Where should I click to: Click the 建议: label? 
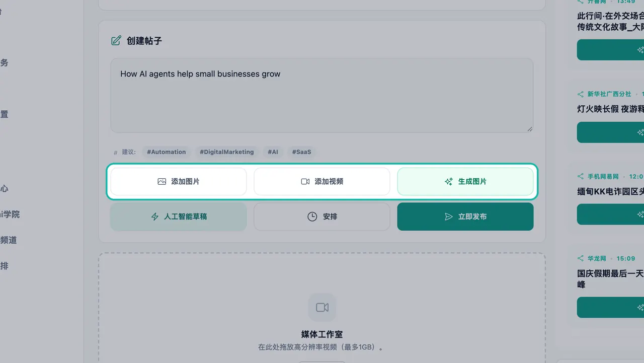[129, 152]
